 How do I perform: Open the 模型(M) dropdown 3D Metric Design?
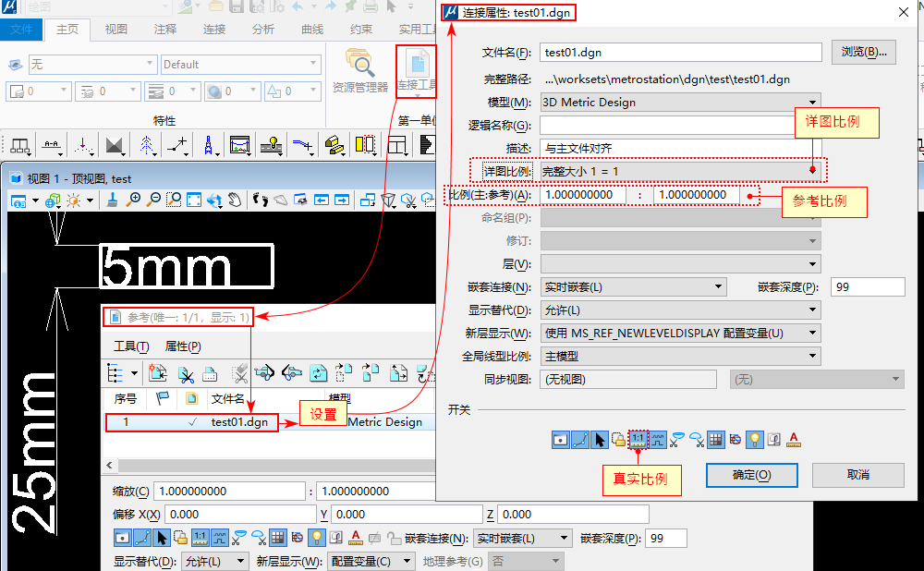click(681, 102)
